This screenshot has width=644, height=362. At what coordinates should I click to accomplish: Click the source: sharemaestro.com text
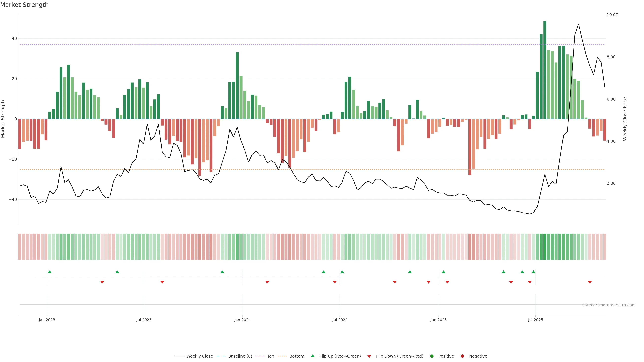[609, 305]
